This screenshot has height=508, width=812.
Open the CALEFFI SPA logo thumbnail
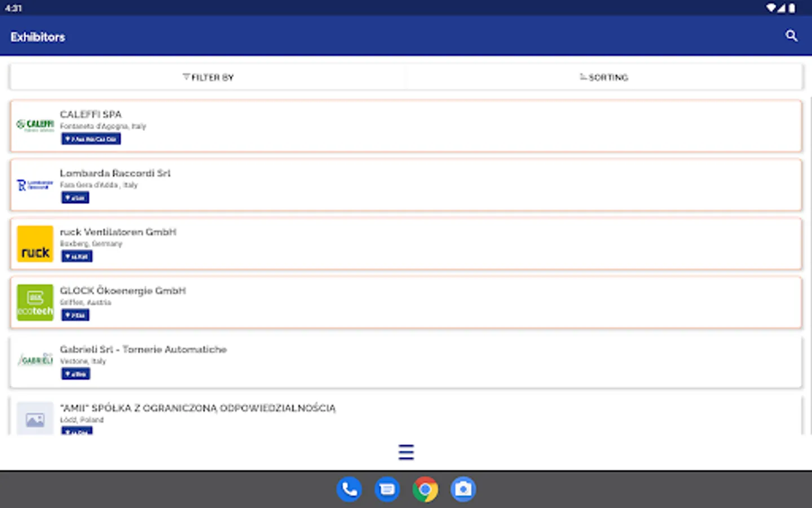(x=35, y=126)
